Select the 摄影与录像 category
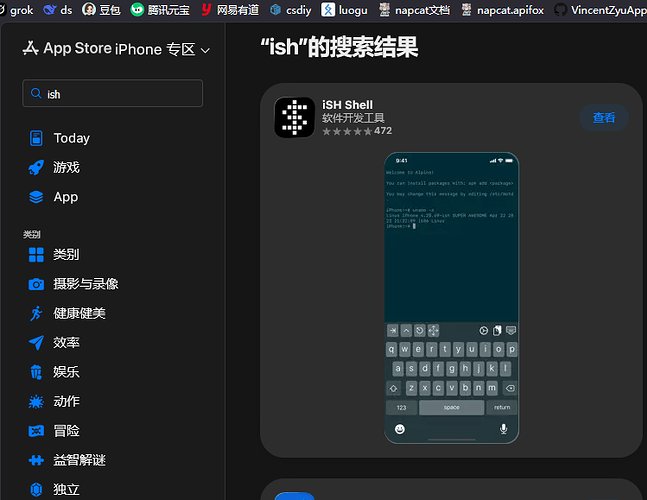Screen dimensions: 647x500 pyautogui.click(x=86, y=284)
